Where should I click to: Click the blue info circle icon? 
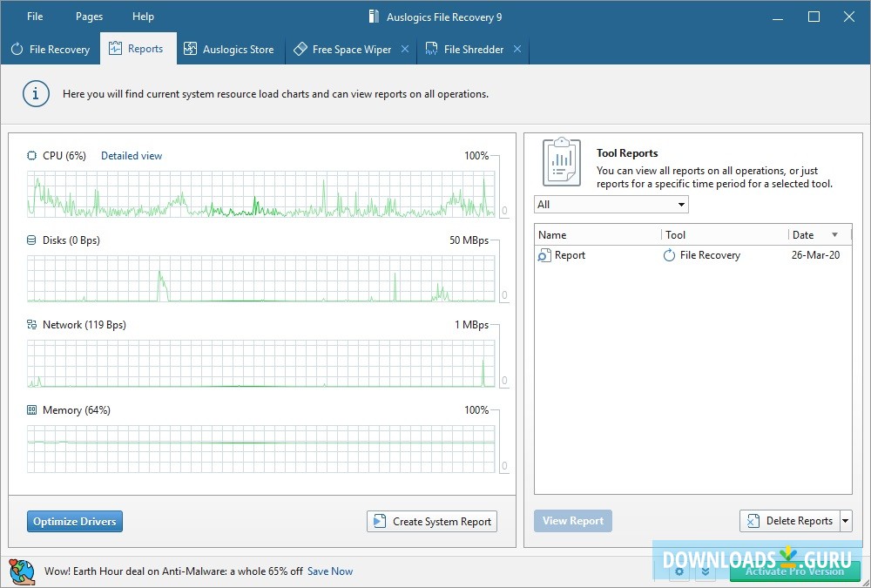[x=36, y=94]
